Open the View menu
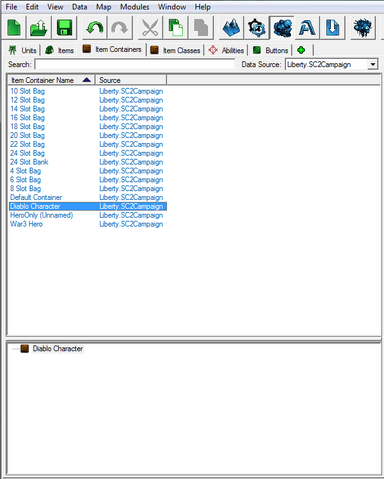Viewport: 384px width, 479px height. click(55, 7)
